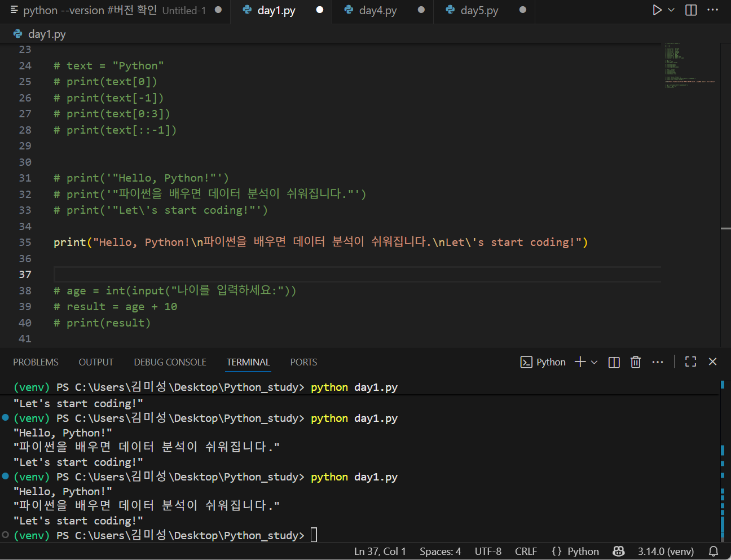Viewport: 731px width, 560px height.
Task: Open Copilot status icon in status bar
Action: 619,552
